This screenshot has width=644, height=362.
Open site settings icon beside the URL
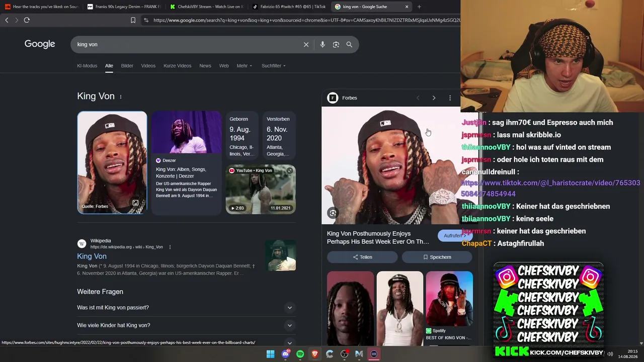click(146, 20)
